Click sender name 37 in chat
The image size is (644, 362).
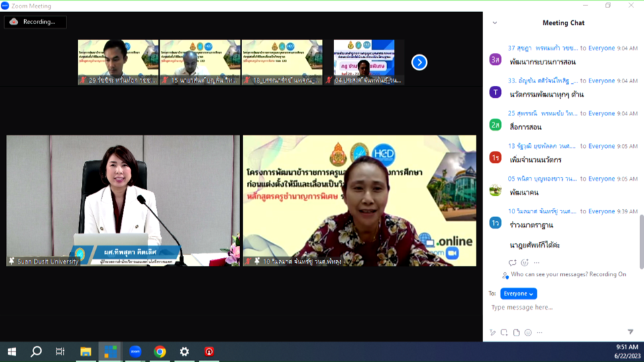[x=543, y=48]
